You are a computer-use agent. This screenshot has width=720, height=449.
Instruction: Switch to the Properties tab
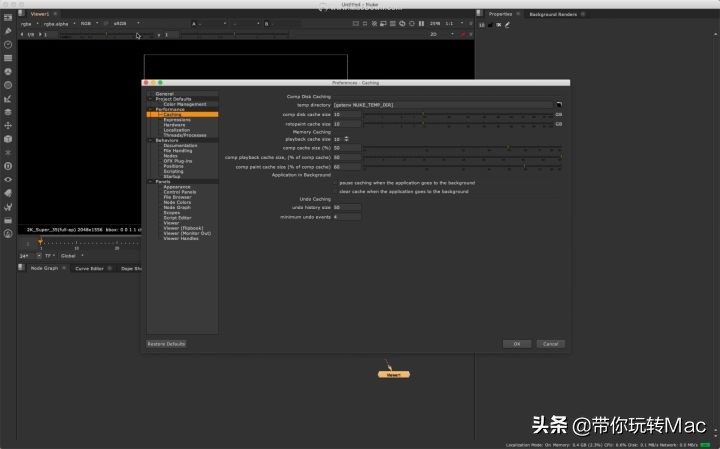click(500, 14)
